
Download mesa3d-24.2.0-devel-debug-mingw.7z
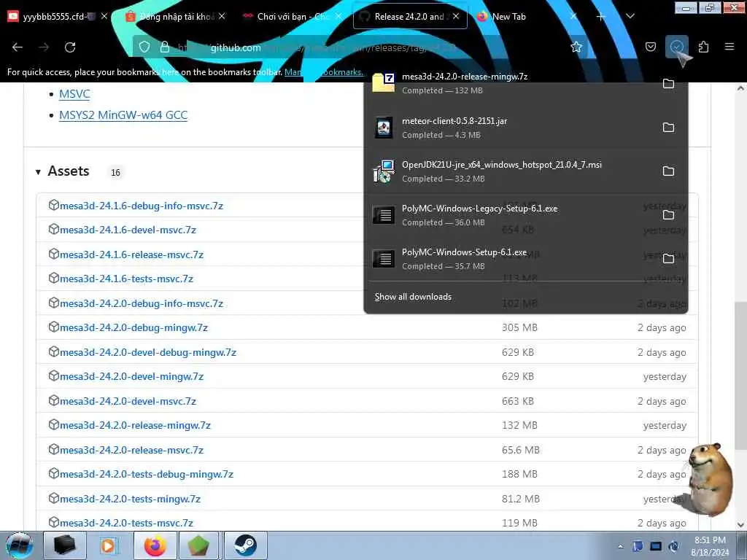[x=147, y=352]
